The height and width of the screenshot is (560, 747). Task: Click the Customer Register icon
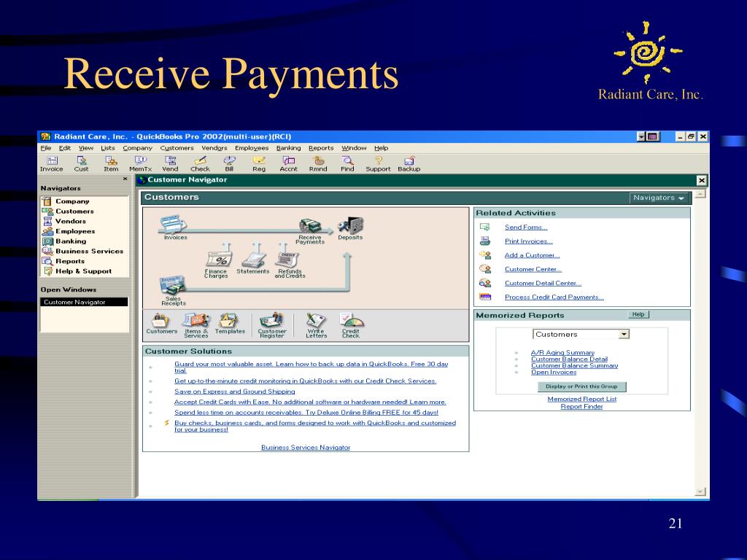click(x=272, y=325)
